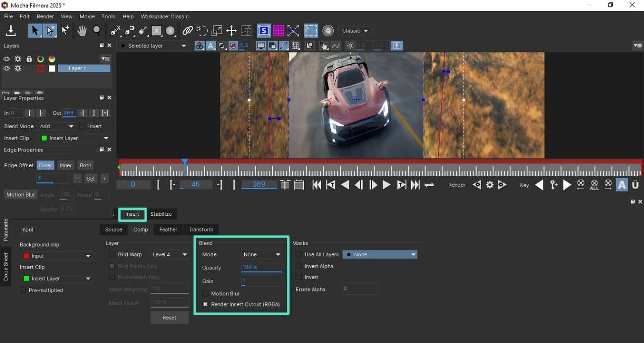Enable the Pre-multiplied checkbox
644x343 pixels.
pyautogui.click(x=23, y=290)
